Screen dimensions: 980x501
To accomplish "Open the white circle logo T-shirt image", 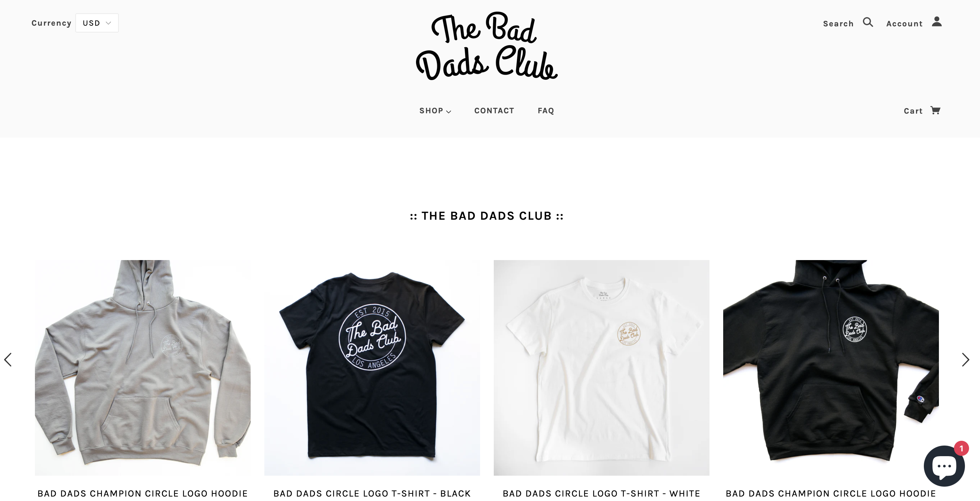I will click(602, 368).
